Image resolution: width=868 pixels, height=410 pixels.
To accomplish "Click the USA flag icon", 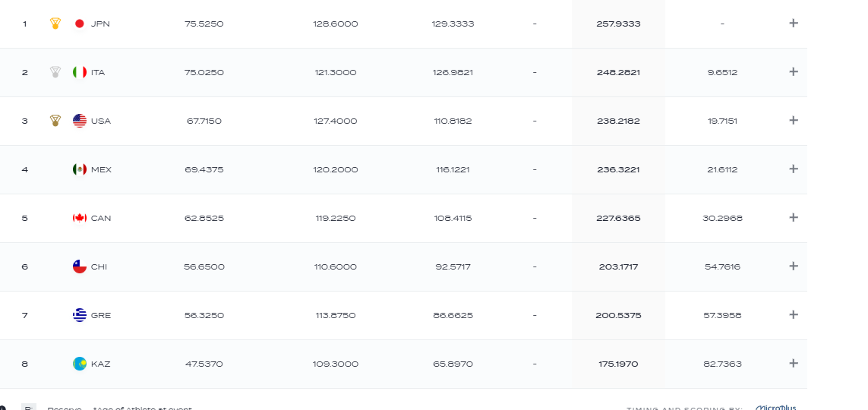I will (80, 121).
